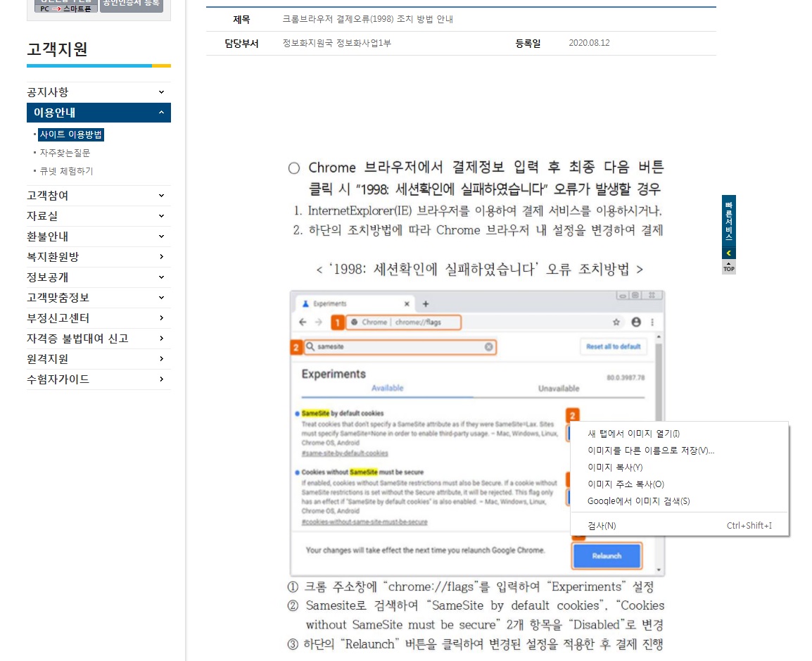Expand the 빠른서비스 quick panel arrow

click(x=729, y=253)
